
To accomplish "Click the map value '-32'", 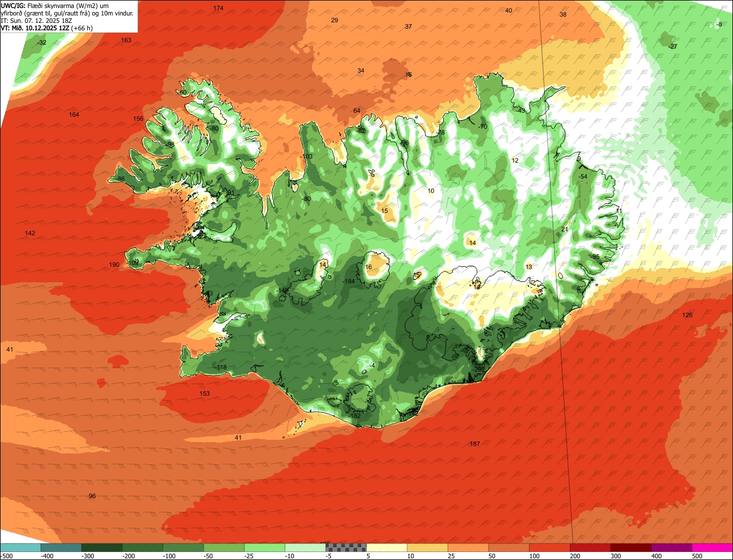I will click(x=41, y=42).
